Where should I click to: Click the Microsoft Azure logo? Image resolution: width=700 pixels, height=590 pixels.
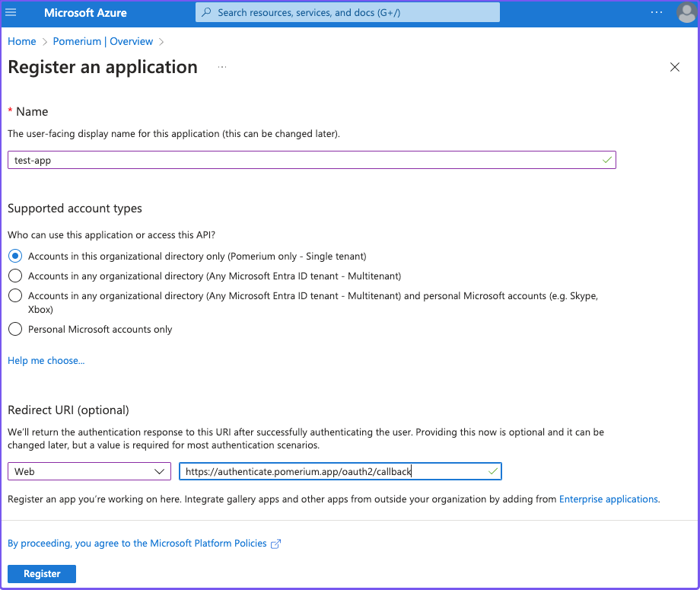point(85,12)
